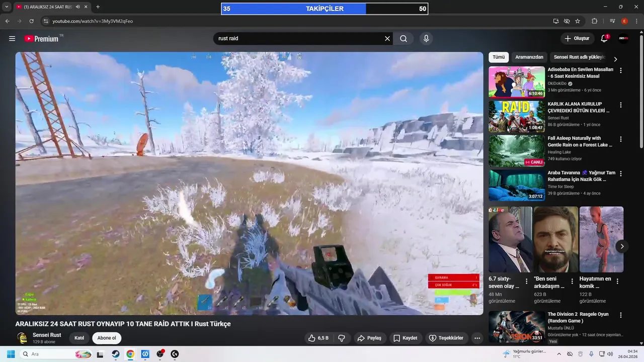Open the YouTube hamburger guide menu
This screenshot has width=644, height=362.
pyautogui.click(x=12, y=39)
